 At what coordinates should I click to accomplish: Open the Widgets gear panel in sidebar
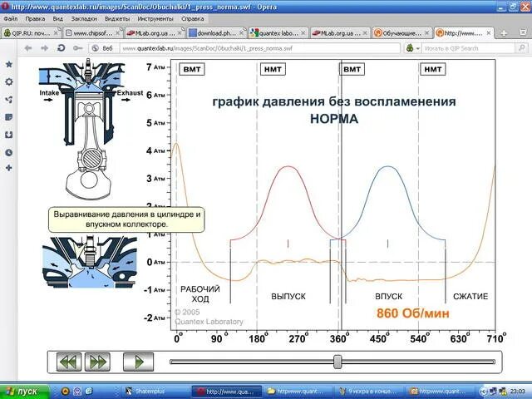coord(9,81)
